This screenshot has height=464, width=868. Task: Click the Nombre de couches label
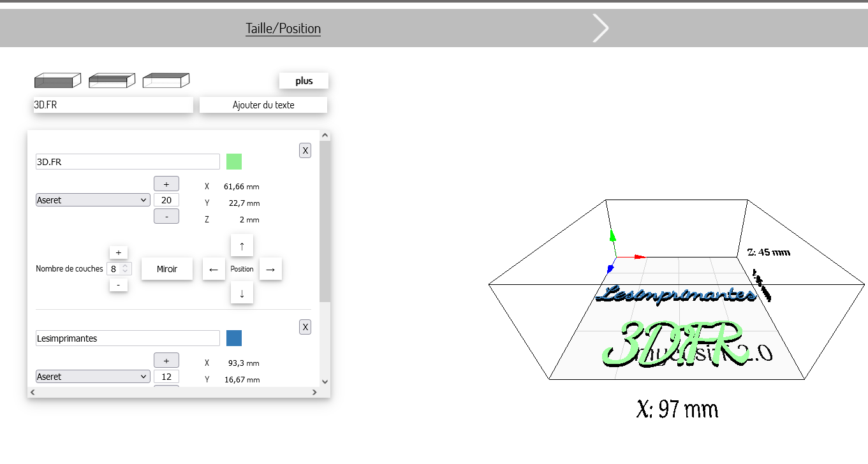tap(70, 269)
